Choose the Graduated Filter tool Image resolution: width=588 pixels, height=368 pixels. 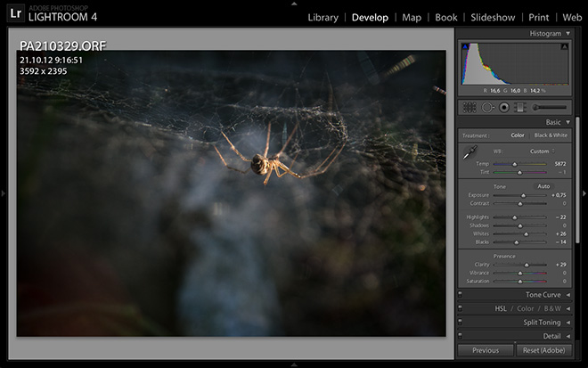pyautogui.click(x=519, y=107)
